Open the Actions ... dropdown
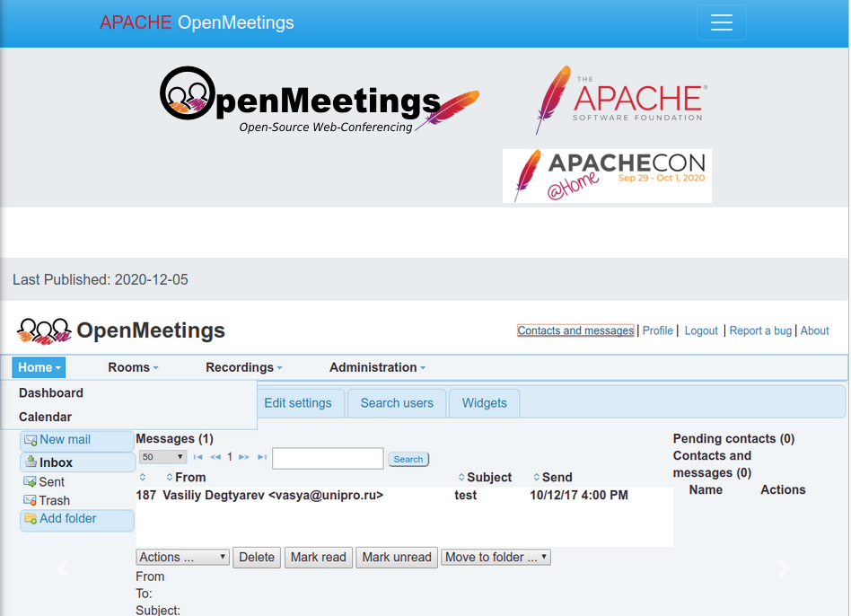Viewport: 851px width, 616px height. (x=182, y=558)
